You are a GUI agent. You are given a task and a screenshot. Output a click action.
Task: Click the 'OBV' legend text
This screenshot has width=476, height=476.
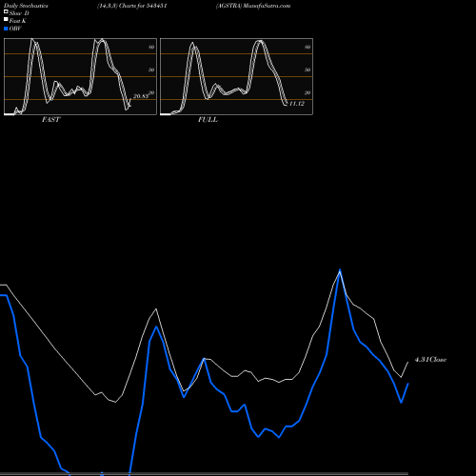point(15,29)
